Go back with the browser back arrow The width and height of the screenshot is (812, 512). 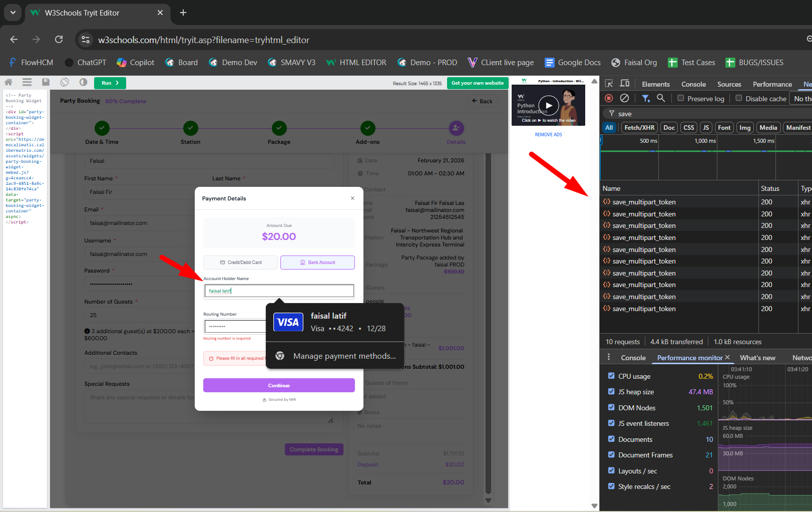[x=14, y=40]
